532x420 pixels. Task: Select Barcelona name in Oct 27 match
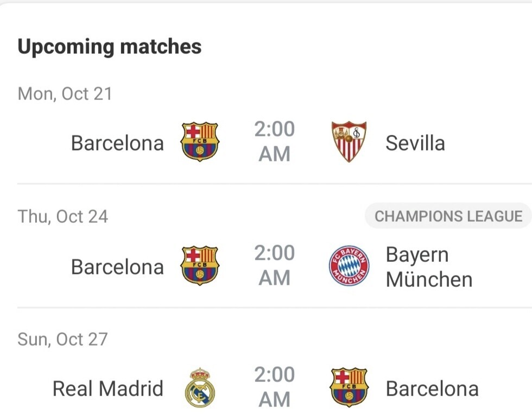(432, 389)
